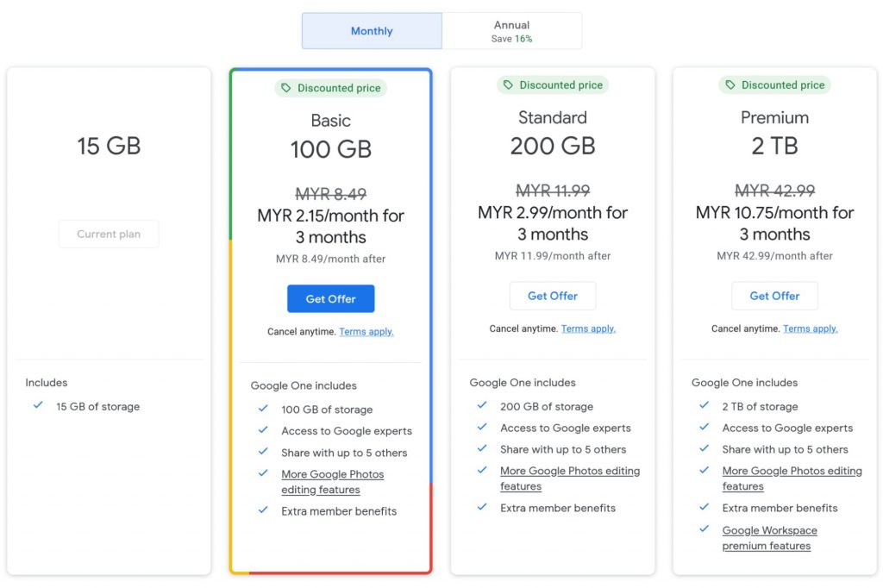
Task: Click Google One includes on Basic card
Action: pyautogui.click(x=304, y=385)
